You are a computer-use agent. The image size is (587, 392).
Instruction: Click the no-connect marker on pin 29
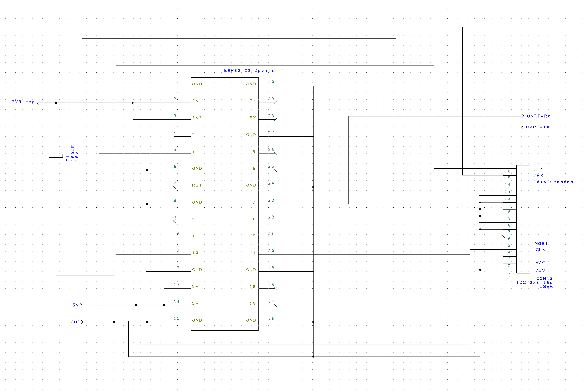(x=275, y=103)
